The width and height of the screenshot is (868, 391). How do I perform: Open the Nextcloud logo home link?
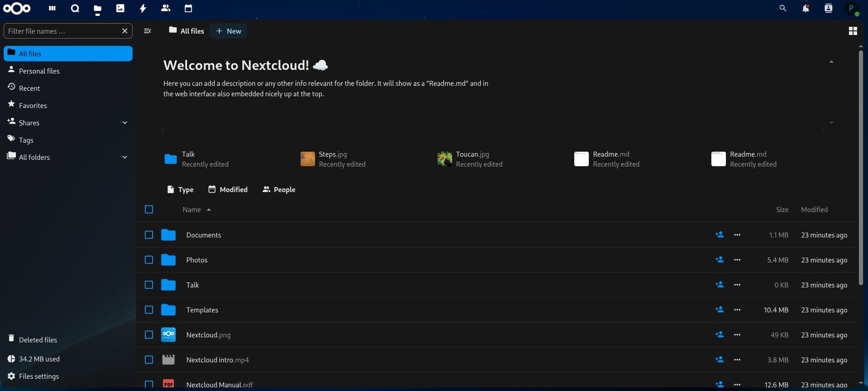tap(17, 8)
